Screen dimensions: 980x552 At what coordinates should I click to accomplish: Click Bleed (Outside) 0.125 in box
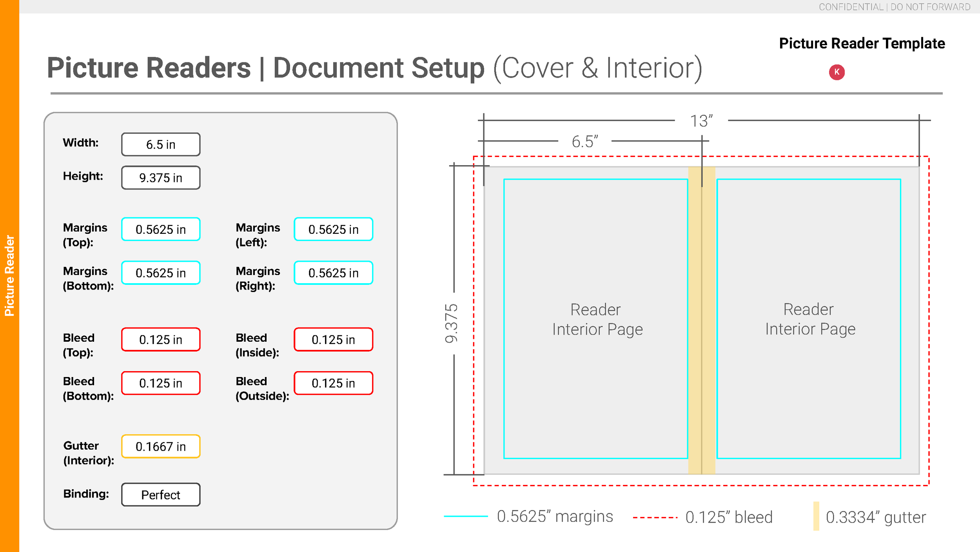pos(333,383)
